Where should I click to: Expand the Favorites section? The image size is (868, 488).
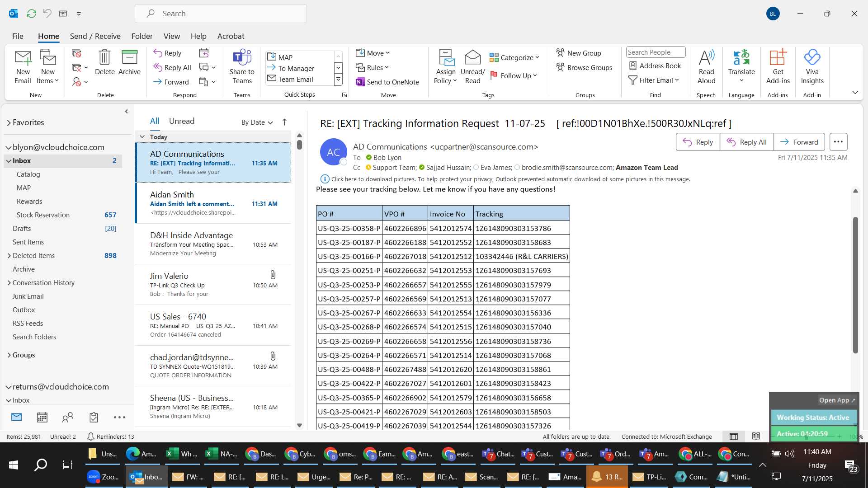click(9, 122)
